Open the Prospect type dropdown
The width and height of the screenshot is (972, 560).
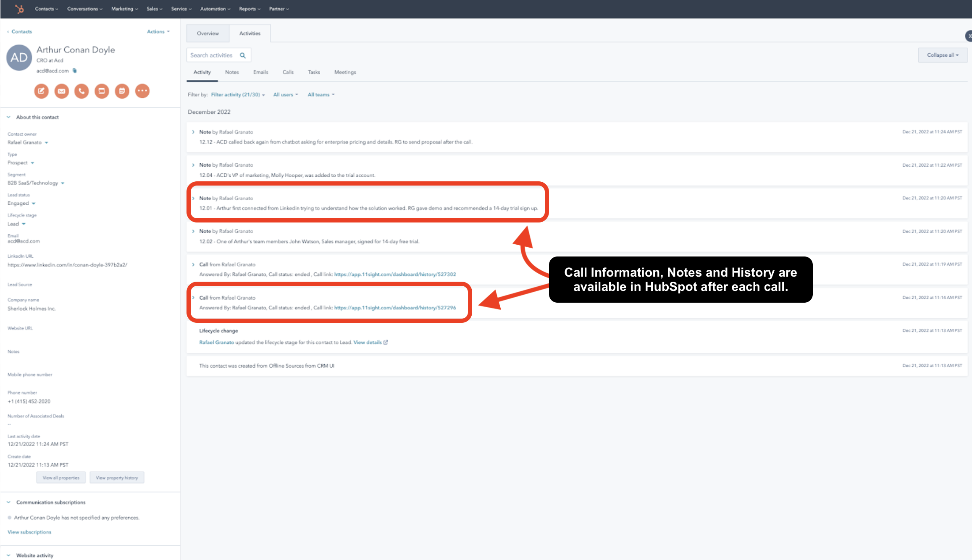click(21, 162)
